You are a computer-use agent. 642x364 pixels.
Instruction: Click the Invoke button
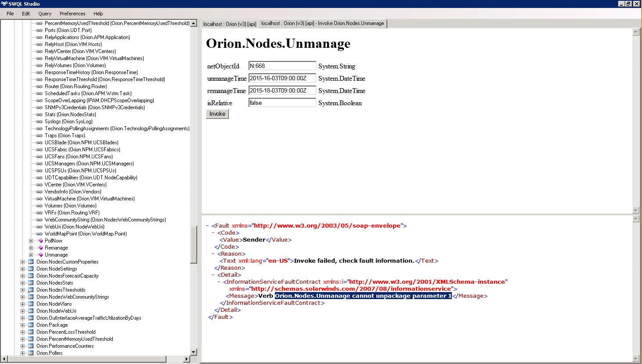(x=217, y=114)
